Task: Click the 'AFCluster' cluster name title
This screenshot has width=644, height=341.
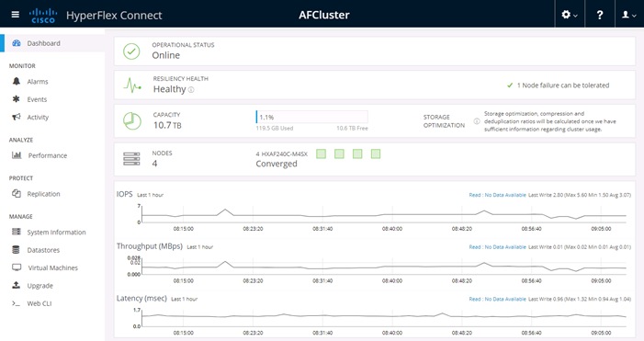Action: point(324,15)
